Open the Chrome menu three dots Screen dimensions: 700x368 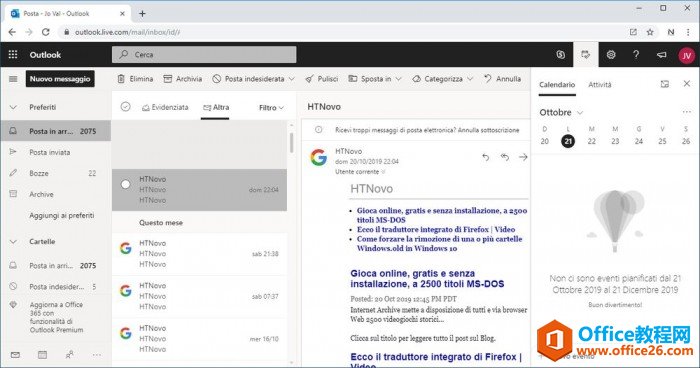tap(688, 32)
